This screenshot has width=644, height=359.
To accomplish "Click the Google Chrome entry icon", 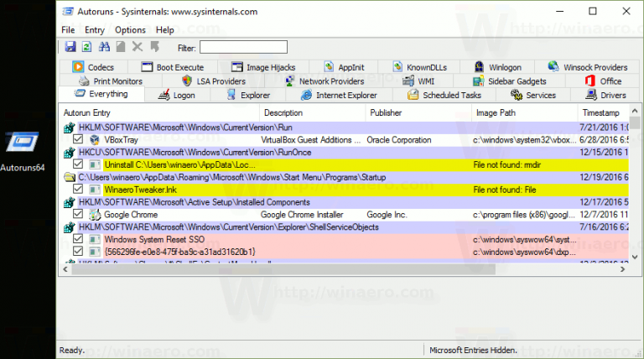I will click(x=95, y=215).
